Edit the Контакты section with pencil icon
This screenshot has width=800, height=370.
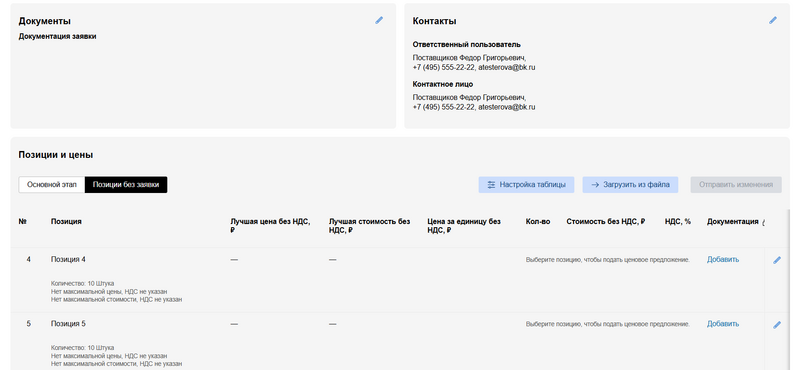pos(773,20)
